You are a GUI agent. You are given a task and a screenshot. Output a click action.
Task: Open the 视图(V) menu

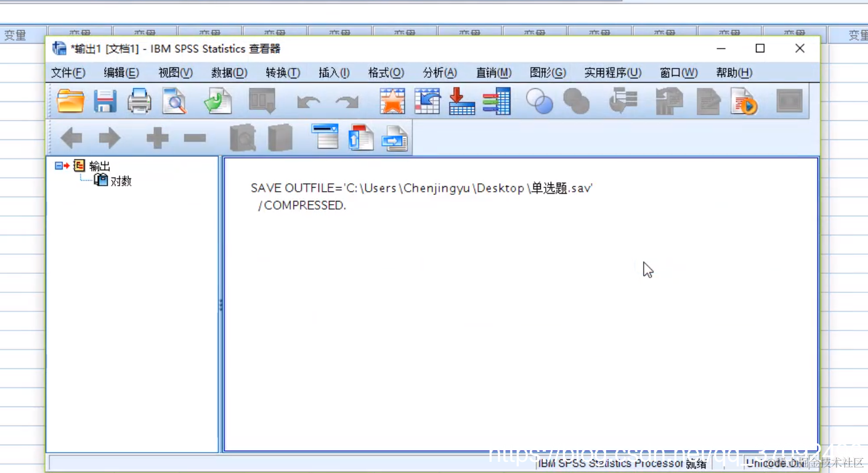click(x=176, y=73)
